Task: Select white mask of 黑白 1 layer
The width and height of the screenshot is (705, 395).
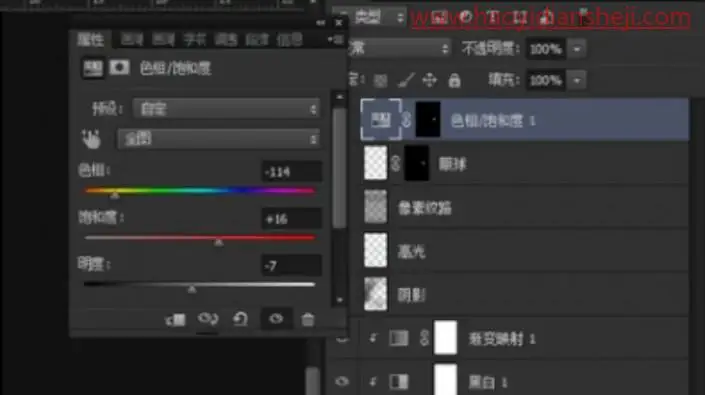Action: pos(445,380)
